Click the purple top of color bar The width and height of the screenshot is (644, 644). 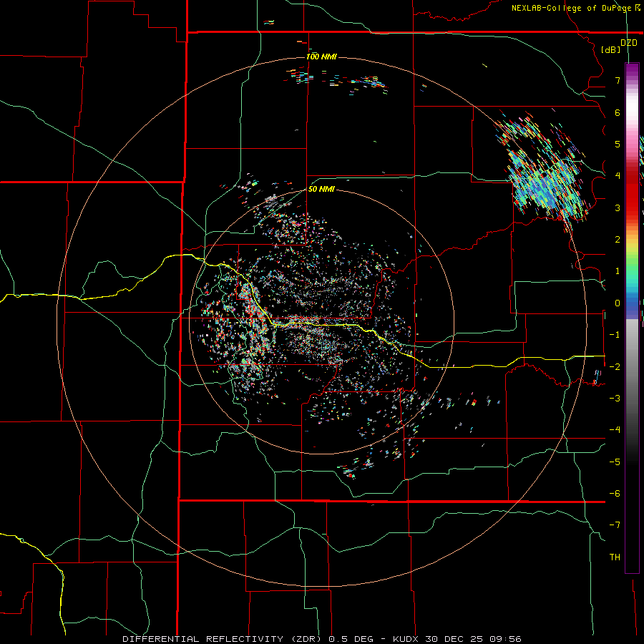click(632, 71)
